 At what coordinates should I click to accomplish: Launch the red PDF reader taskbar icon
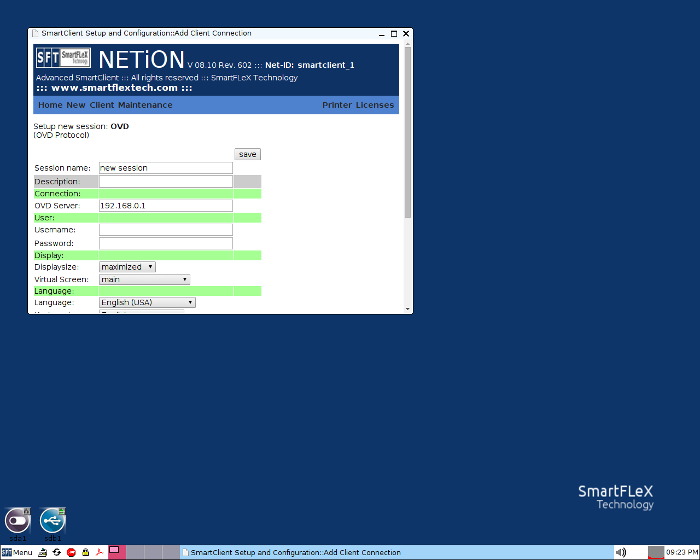(x=99, y=552)
